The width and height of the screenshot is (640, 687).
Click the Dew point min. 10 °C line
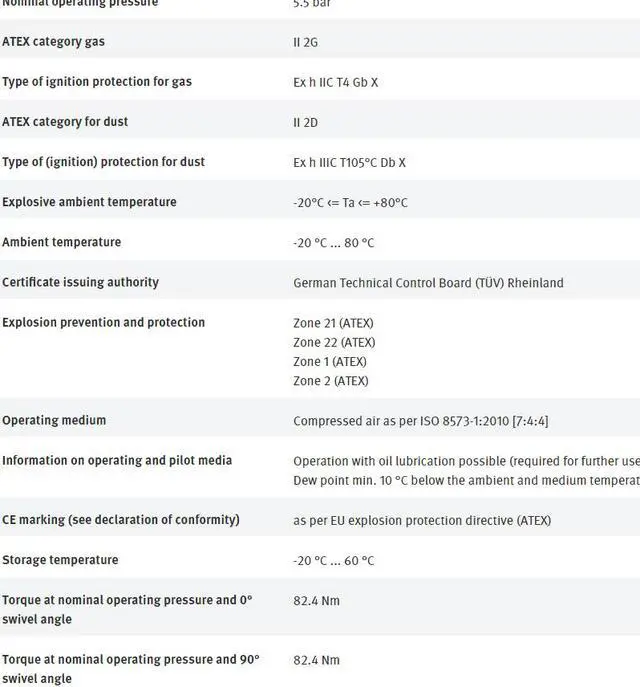[x=467, y=481]
